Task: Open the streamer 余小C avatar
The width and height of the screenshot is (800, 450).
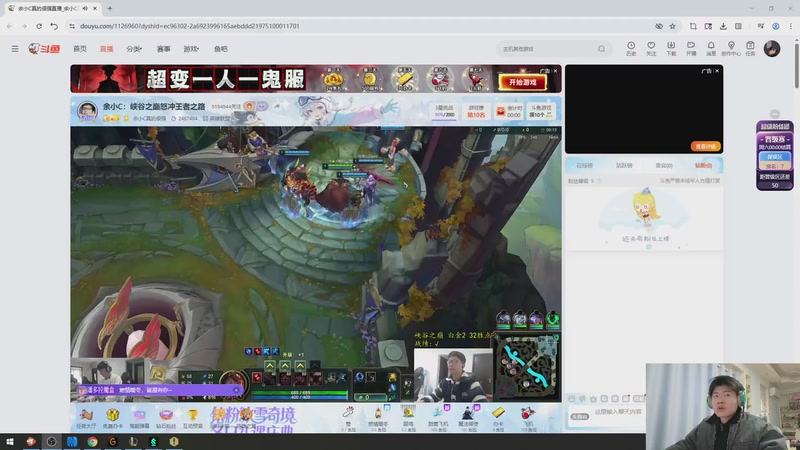Action: 87,110
